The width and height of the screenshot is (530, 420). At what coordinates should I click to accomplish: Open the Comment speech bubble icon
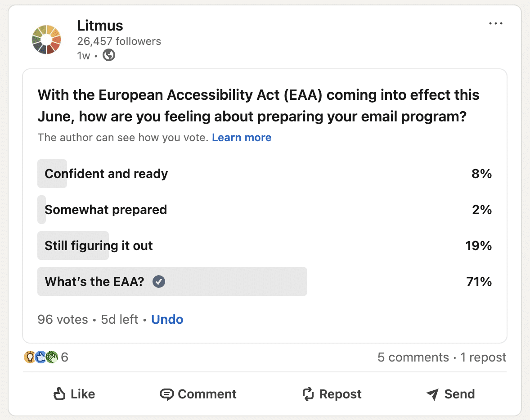tap(167, 394)
